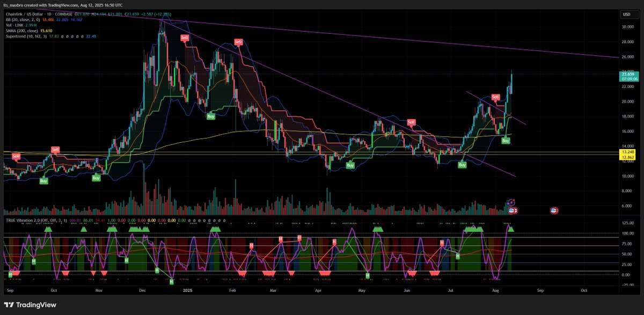Viewport: 644px width, 315px height.
Task: Click the 2025 time axis label
Action: click(187, 290)
